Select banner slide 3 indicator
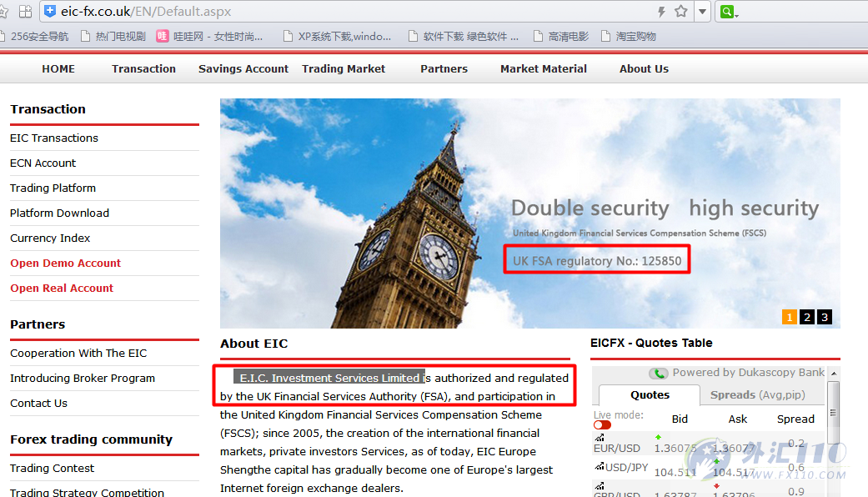The image size is (868, 497). [x=825, y=317]
